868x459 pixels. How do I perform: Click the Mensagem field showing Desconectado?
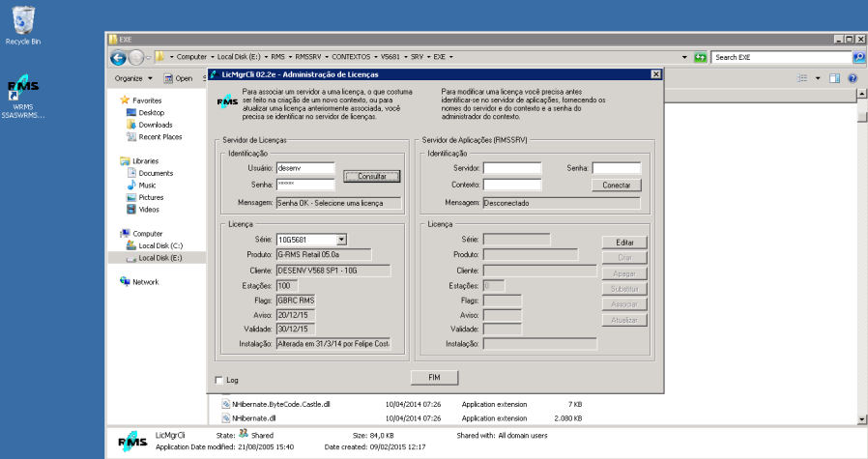pyautogui.click(x=562, y=203)
